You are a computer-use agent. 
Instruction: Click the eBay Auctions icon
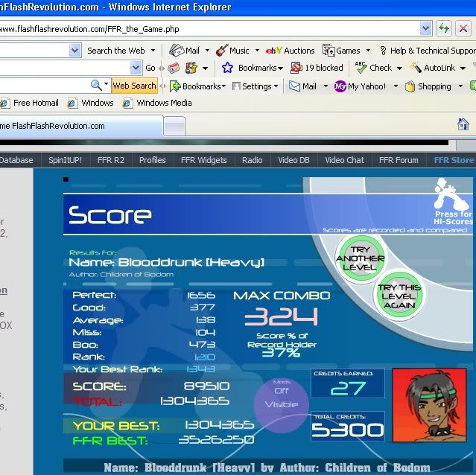[x=273, y=51]
